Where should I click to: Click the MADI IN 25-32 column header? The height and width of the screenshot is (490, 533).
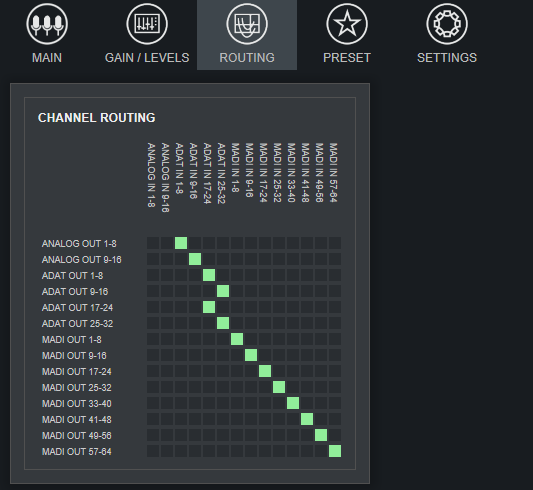point(277,173)
